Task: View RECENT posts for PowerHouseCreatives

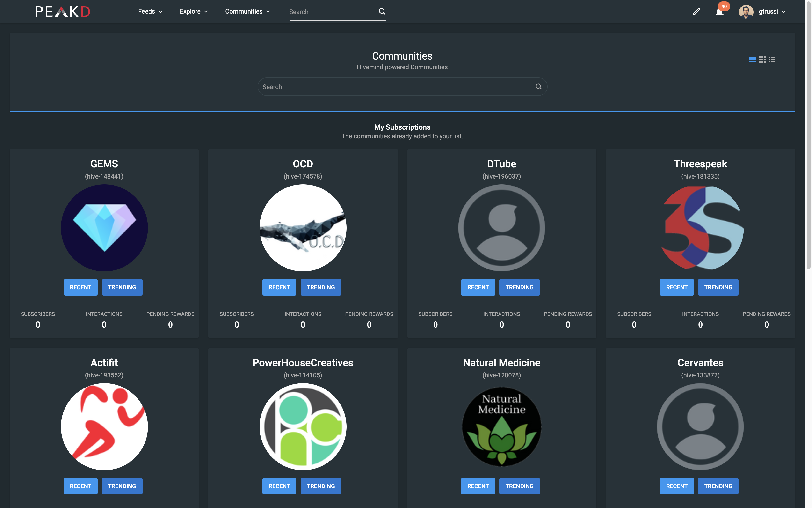Action: point(279,486)
